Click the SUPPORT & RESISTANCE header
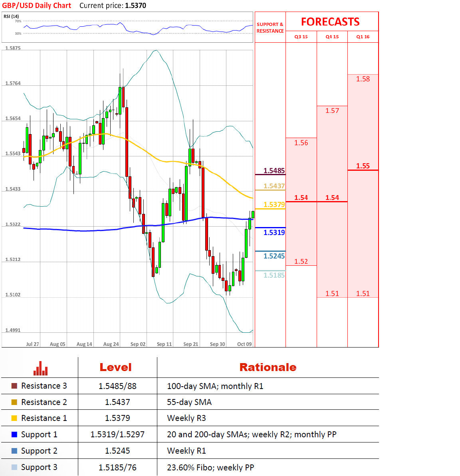Screen dimensions: 460x476 270,28
